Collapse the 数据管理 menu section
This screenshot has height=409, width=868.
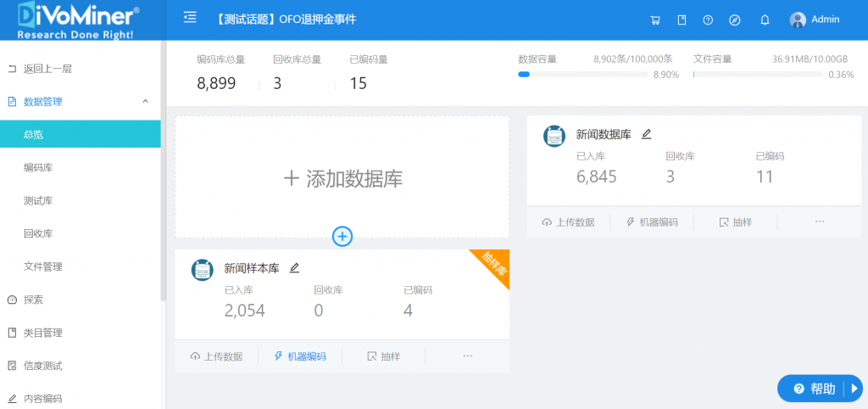(x=145, y=102)
